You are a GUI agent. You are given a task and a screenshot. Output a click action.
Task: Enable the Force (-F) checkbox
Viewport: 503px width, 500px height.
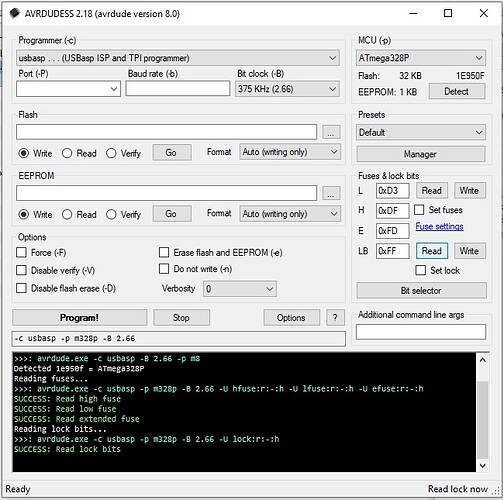point(21,252)
